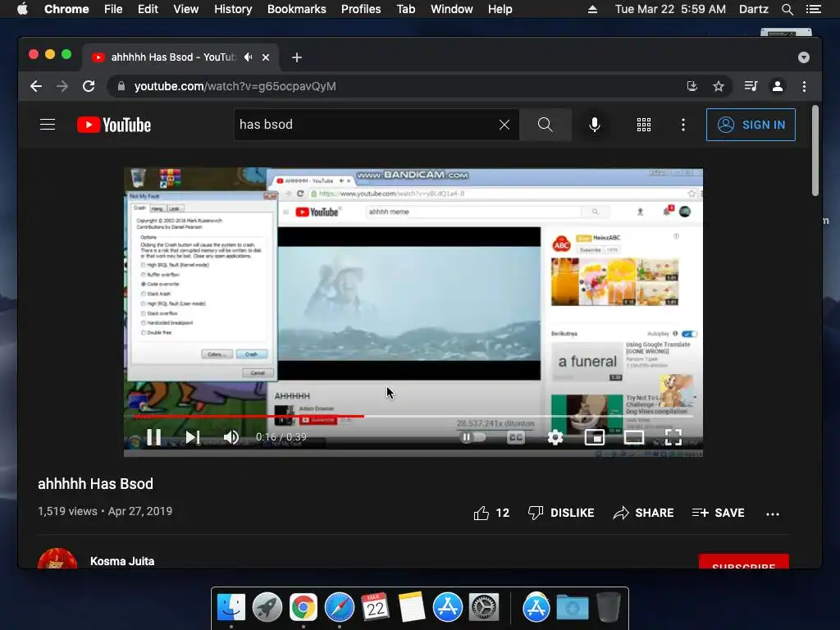Open the media control icon in Chrome toolbar
Viewport: 840px width, 630px height.
click(751, 86)
